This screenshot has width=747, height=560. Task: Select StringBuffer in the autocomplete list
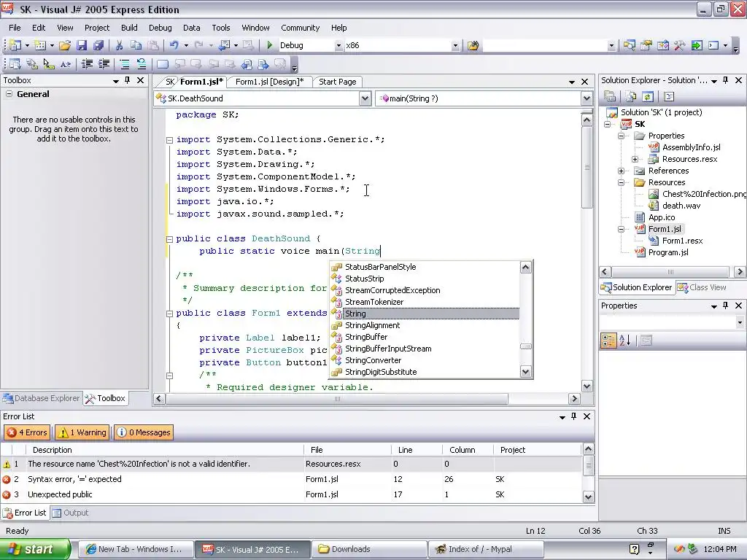366,337
